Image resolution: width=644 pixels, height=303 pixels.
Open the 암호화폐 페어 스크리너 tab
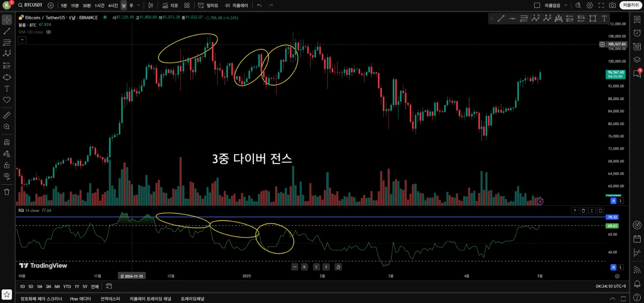(x=41, y=299)
